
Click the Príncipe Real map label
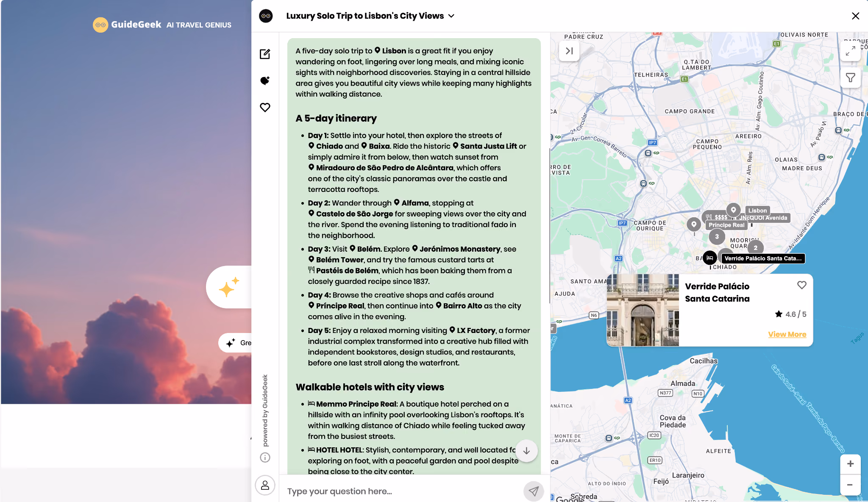[726, 225]
